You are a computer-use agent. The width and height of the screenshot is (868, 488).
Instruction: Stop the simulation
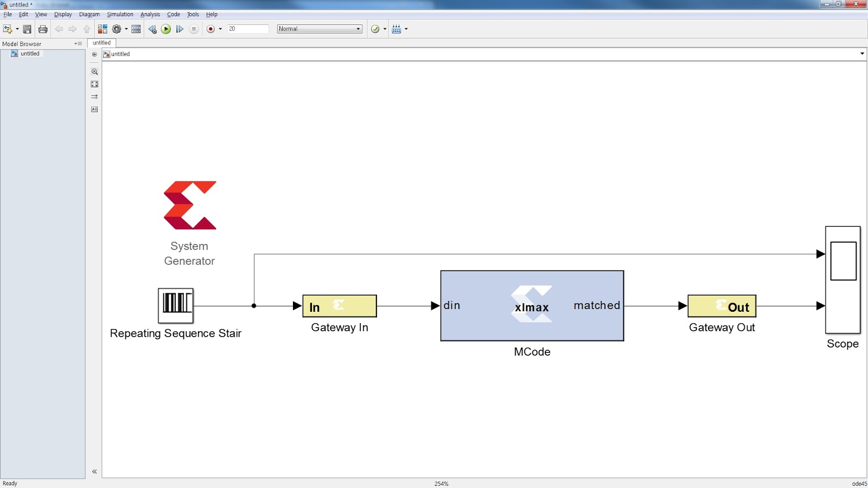pos(194,29)
